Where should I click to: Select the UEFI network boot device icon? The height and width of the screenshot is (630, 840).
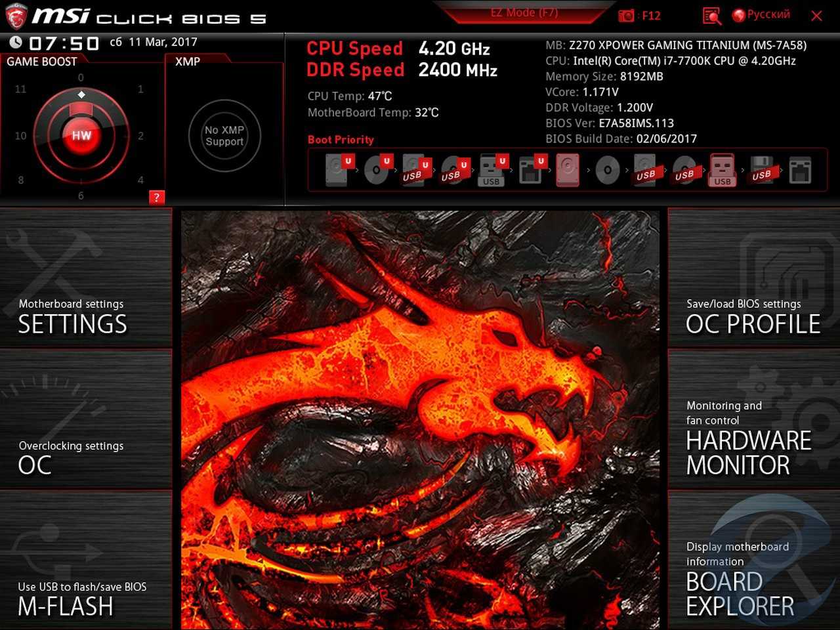(530, 170)
